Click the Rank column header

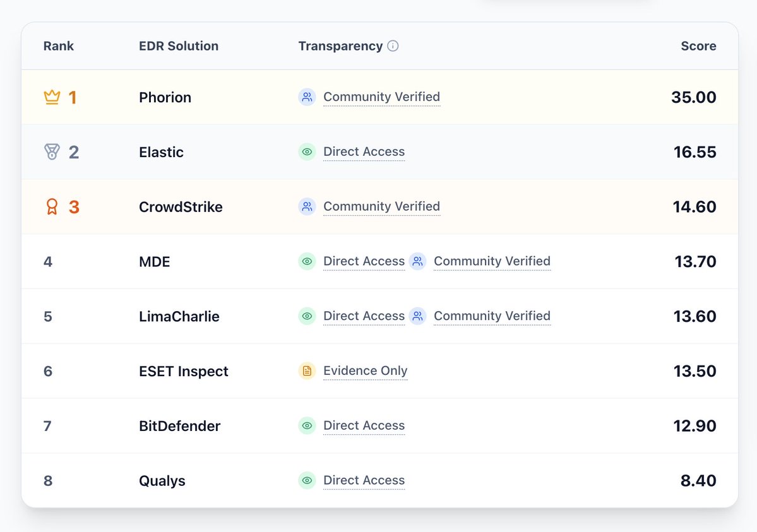pyautogui.click(x=59, y=46)
